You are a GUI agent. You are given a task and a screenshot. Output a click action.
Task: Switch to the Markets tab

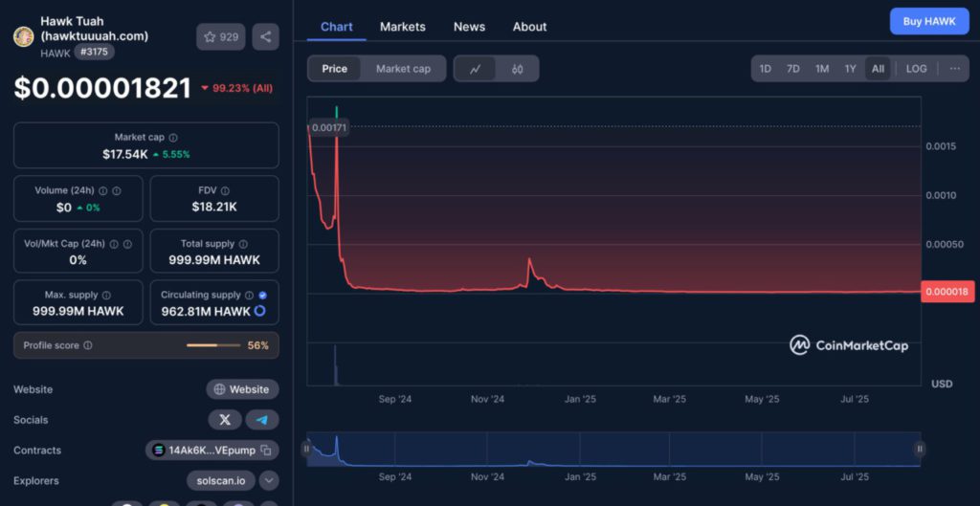[402, 27]
